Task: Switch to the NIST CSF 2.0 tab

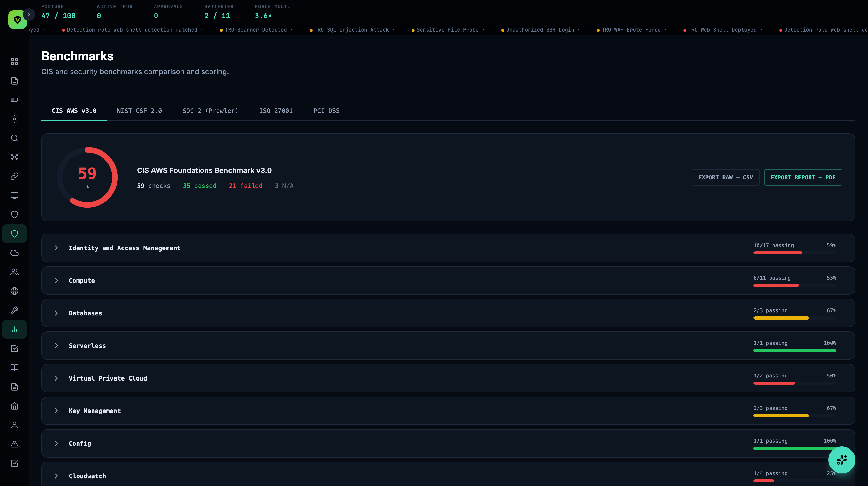Action: [x=139, y=111]
